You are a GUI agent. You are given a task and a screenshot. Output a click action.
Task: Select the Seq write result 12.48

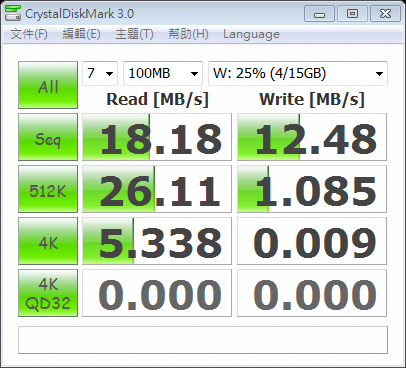point(312,137)
